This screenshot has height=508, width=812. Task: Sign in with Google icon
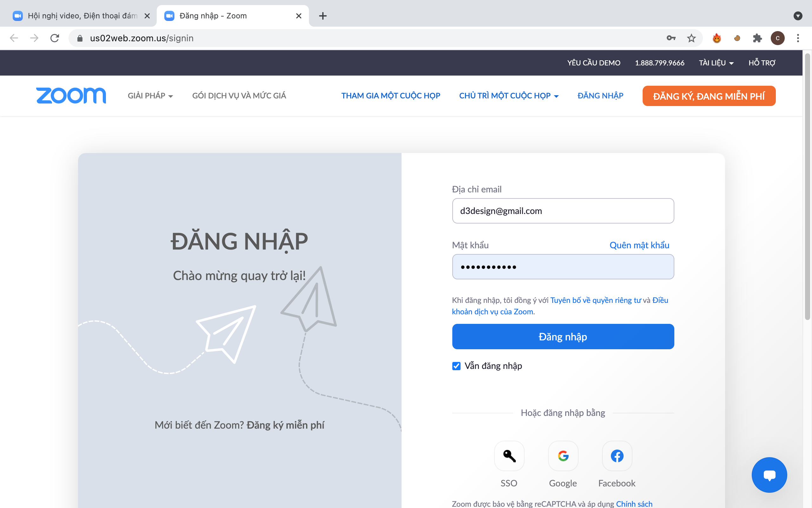(563, 456)
